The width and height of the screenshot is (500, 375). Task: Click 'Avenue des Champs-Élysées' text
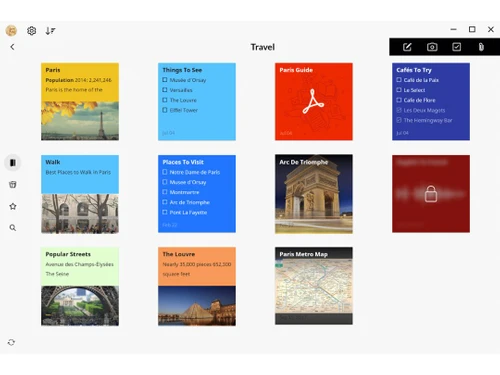point(79,264)
